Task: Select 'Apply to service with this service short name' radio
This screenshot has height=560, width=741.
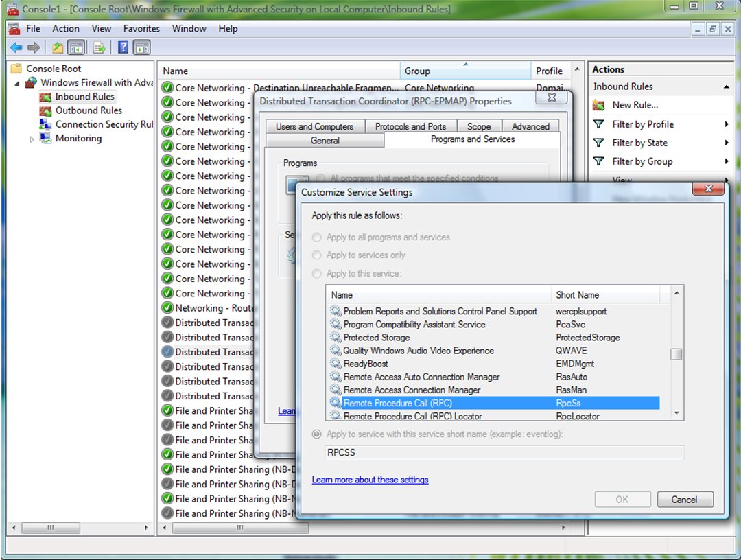Action: click(316, 434)
